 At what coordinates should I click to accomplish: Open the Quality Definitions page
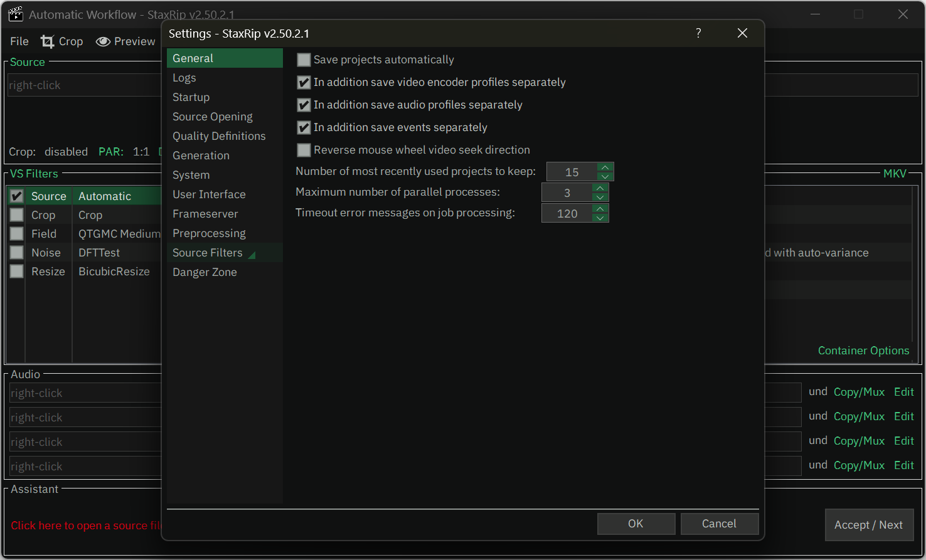pos(225,136)
